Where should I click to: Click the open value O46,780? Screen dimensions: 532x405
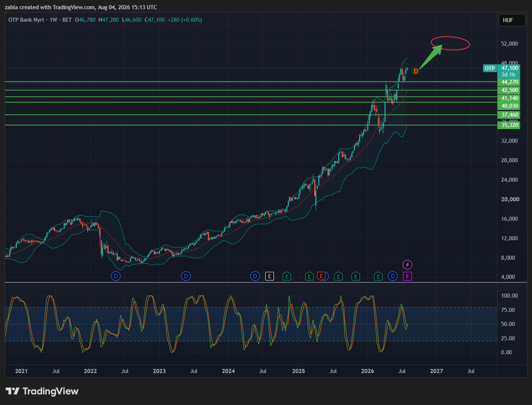[x=85, y=20]
